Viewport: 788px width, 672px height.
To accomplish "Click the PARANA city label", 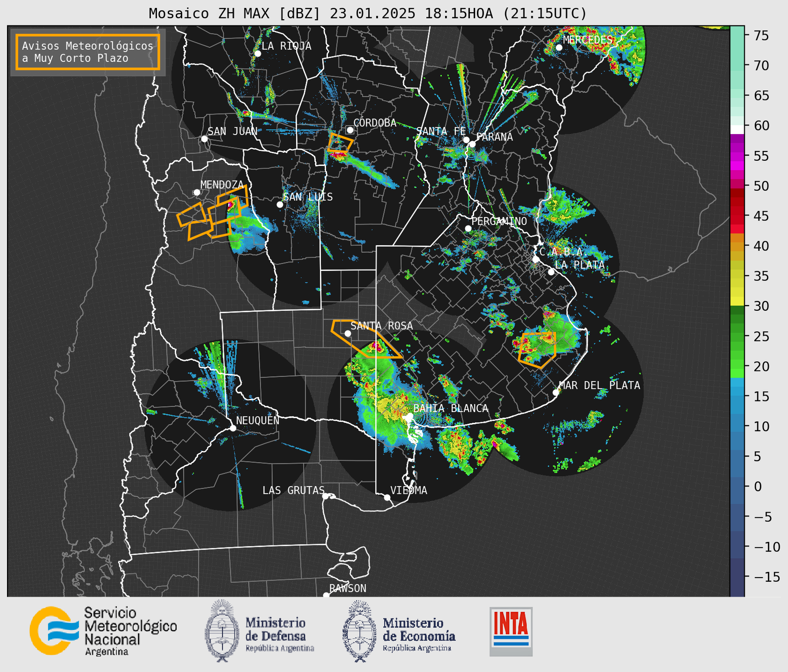I will [494, 137].
